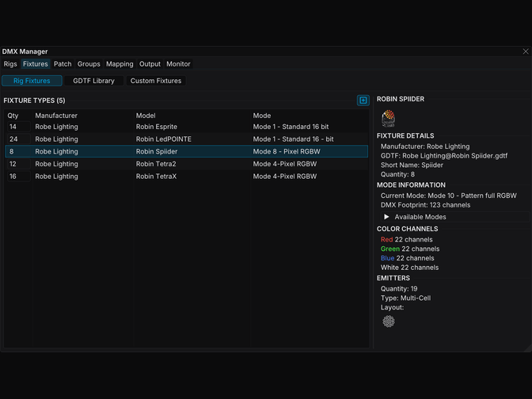Click TetraX row 'Mode 4-Pixel RGBW' cell

285,177
